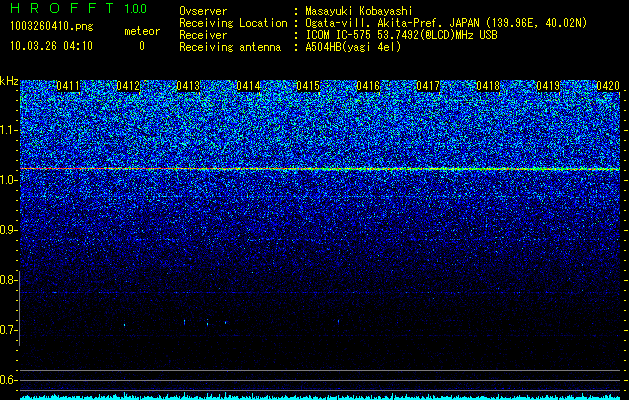Click the Receiving antenna label
This screenshot has width=629, height=400.
point(230,47)
